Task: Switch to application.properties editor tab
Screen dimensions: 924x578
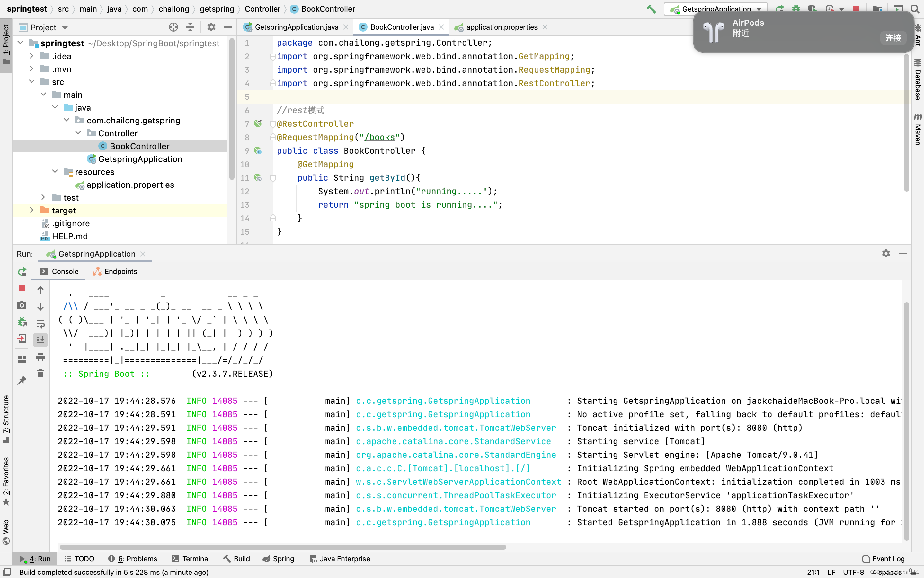Action: (x=501, y=27)
